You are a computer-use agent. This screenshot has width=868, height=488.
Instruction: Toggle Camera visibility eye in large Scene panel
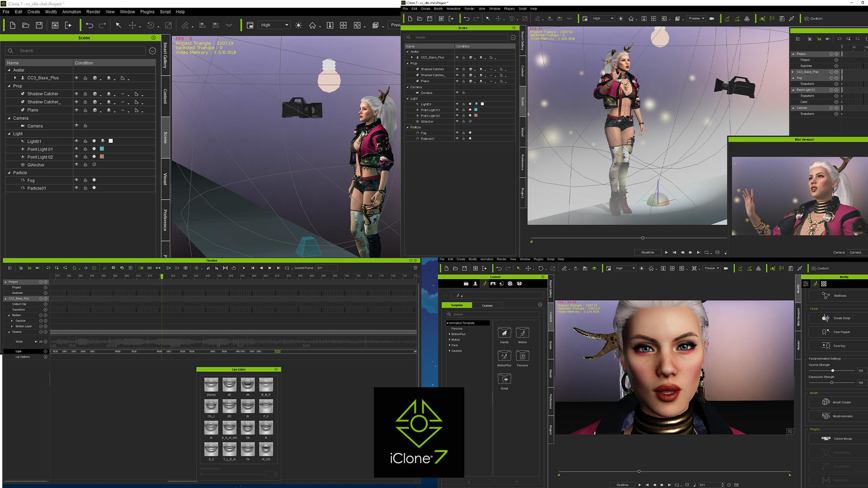pos(76,126)
